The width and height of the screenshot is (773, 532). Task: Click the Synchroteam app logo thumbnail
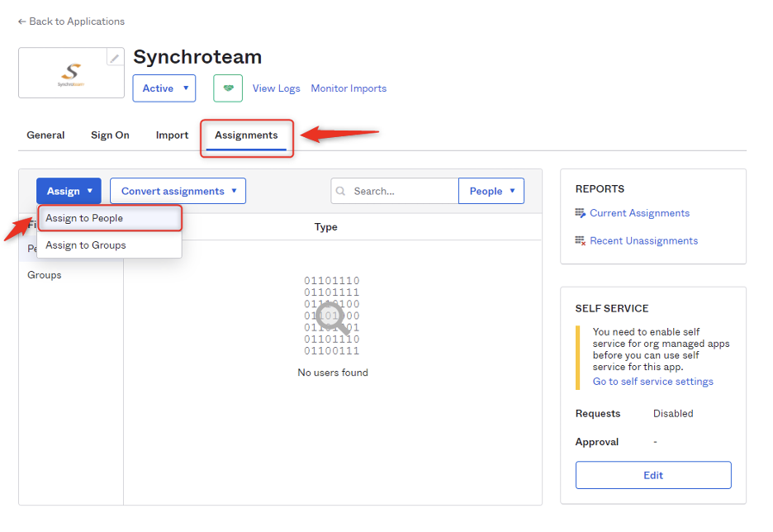(x=71, y=73)
